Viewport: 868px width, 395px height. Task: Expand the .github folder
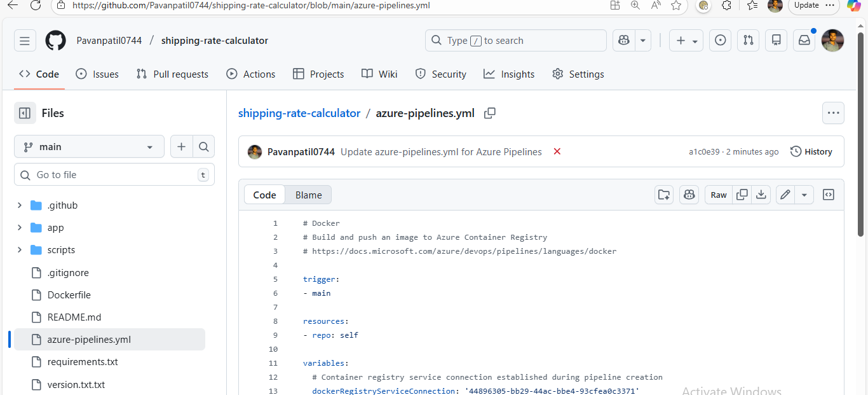pos(20,205)
